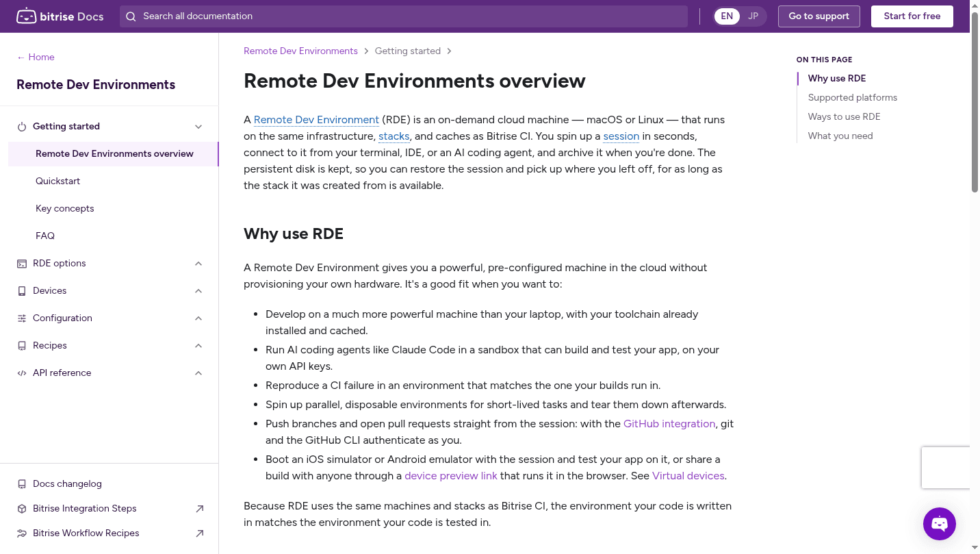Open external arrow for Bitrise Integration Steps
The width and height of the screenshot is (980, 554).
pos(200,509)
